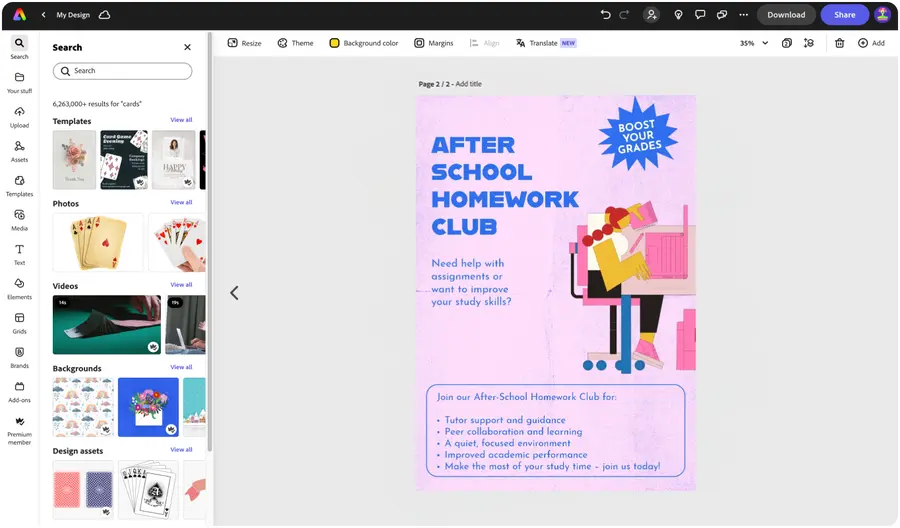The width and height of the screenshot is (900, 528).
Task: Open the Assets panel
Action: pos(20,152)
